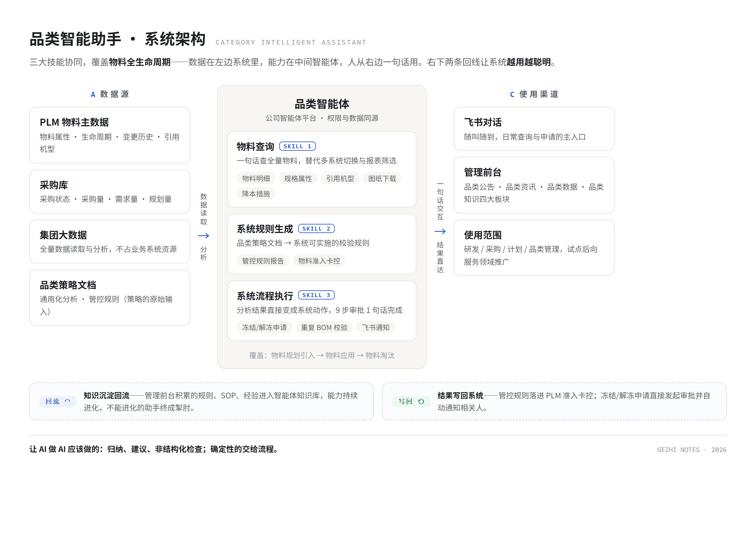Click the 回流 badge with curved arrow
756x549 pixels.
pyautogui.click(x=58, y=401)
